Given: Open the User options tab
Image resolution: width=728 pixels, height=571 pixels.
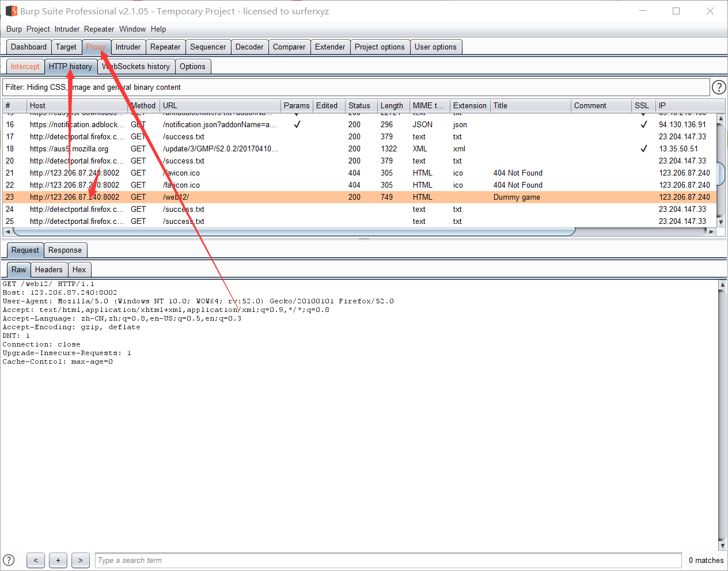Looking at the screenshot, I should click(435, 47).
